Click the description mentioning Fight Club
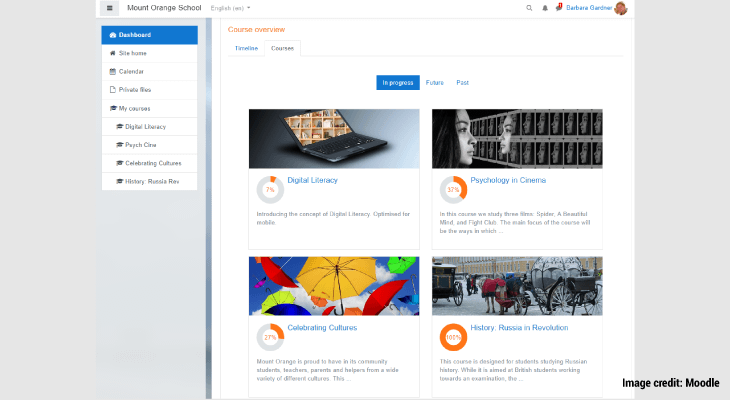730x400 pixels. pos(515,223)
